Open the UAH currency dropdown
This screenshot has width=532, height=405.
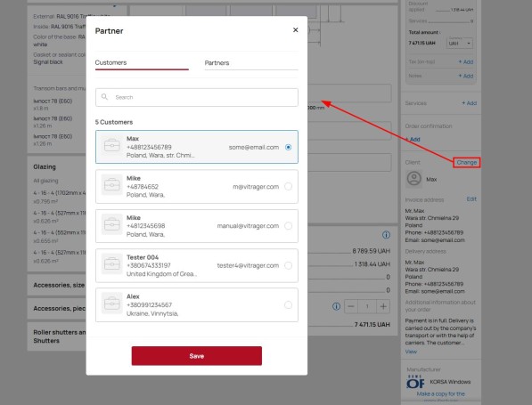pyautogui.click(x=460, y=43)
